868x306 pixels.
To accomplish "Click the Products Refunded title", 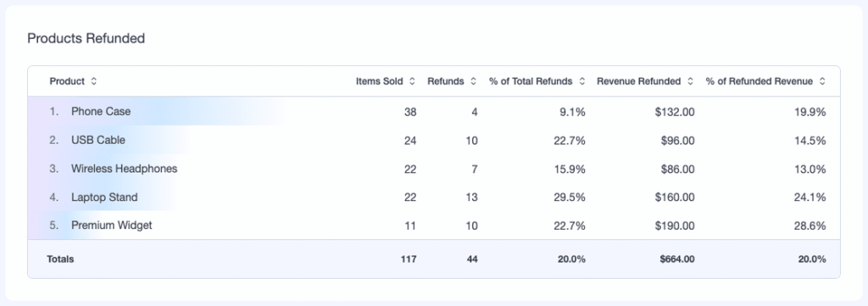I will [x=86, y=38].
